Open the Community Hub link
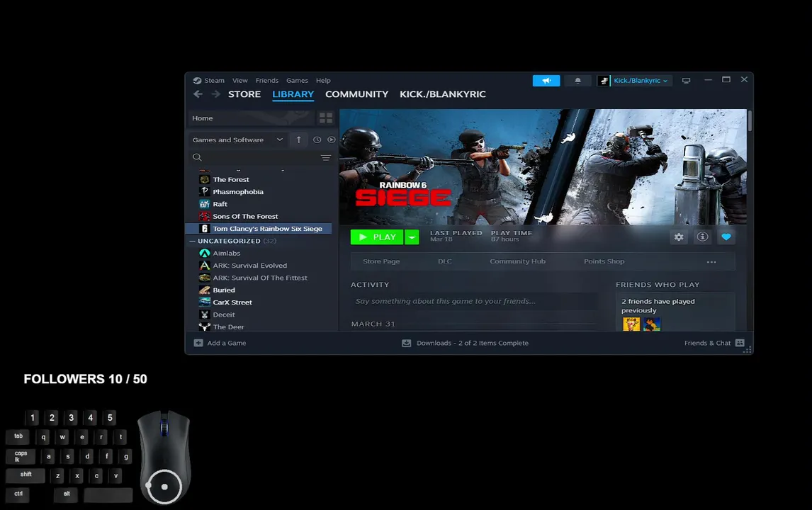812x510 pixels. click(517, 261)
